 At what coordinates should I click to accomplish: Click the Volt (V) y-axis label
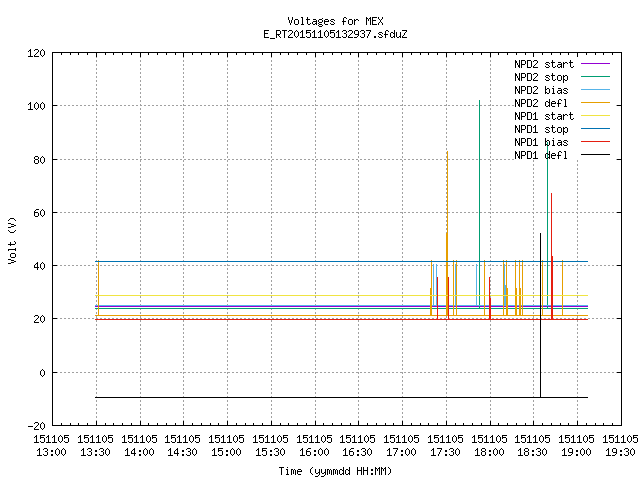(x=12, y=241)
